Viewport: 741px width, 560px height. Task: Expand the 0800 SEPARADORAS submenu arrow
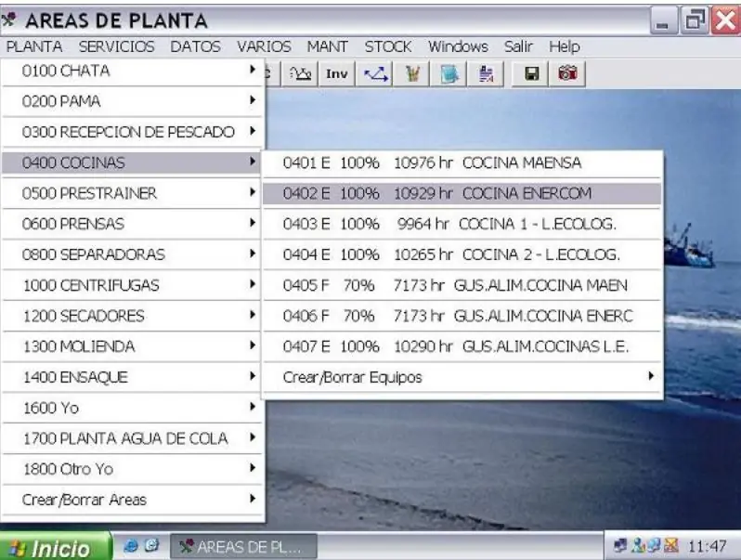tap(253, 254)
